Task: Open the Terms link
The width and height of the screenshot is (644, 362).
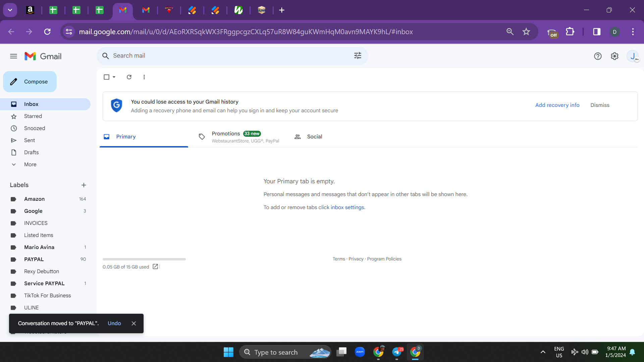Action: (339, 259)
